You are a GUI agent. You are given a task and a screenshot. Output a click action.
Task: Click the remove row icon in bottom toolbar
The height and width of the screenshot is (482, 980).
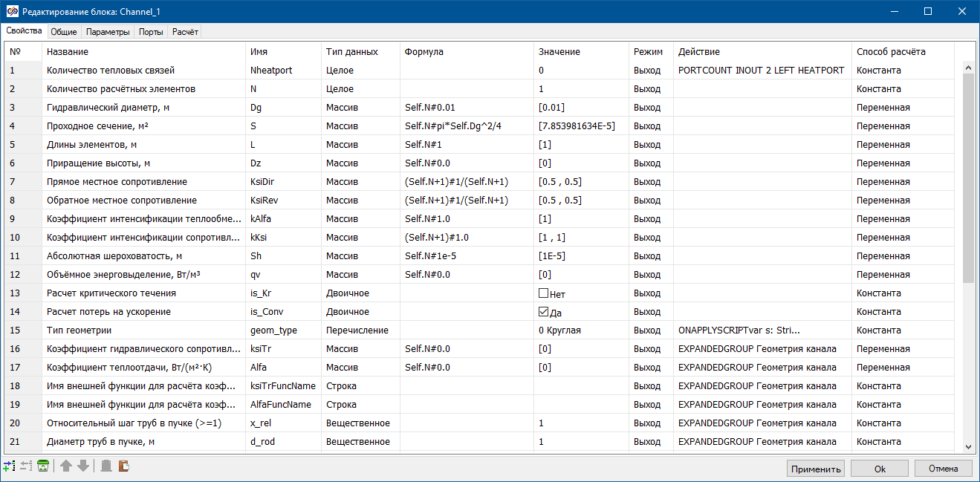click(26, 466)
